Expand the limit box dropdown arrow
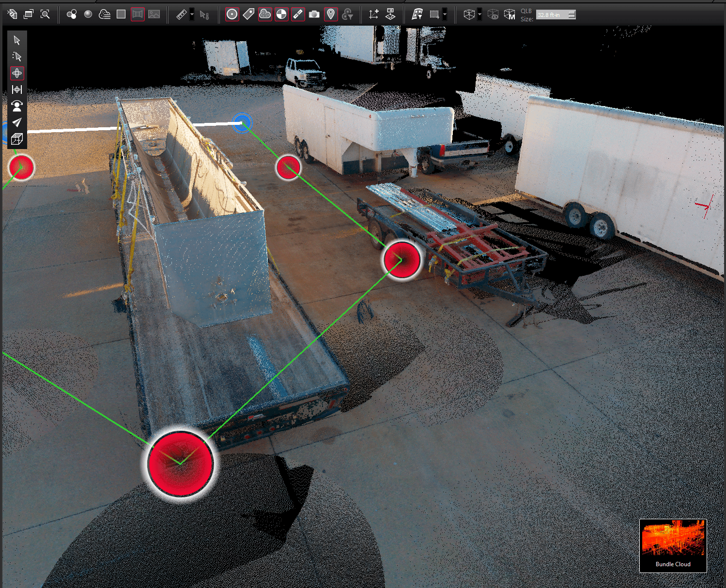Screen dimensions: 726x588 (479, 15)
